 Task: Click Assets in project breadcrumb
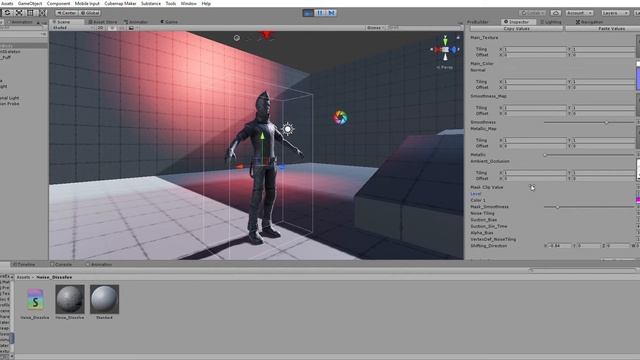[23, 277]
